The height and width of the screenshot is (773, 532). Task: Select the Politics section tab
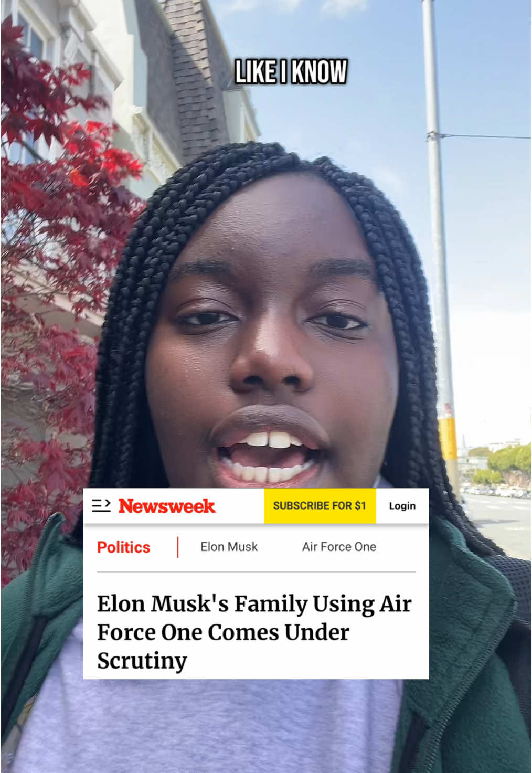[x=123, y=547]
